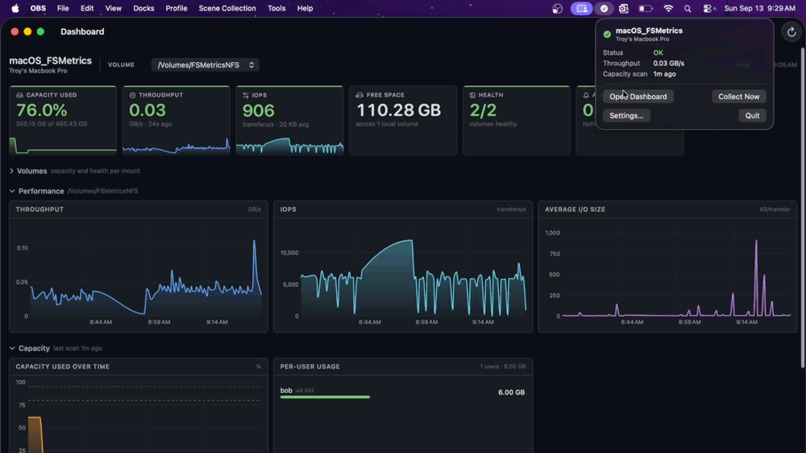Click the battery status icon
The image size is (806, 453).
[646, 8]
